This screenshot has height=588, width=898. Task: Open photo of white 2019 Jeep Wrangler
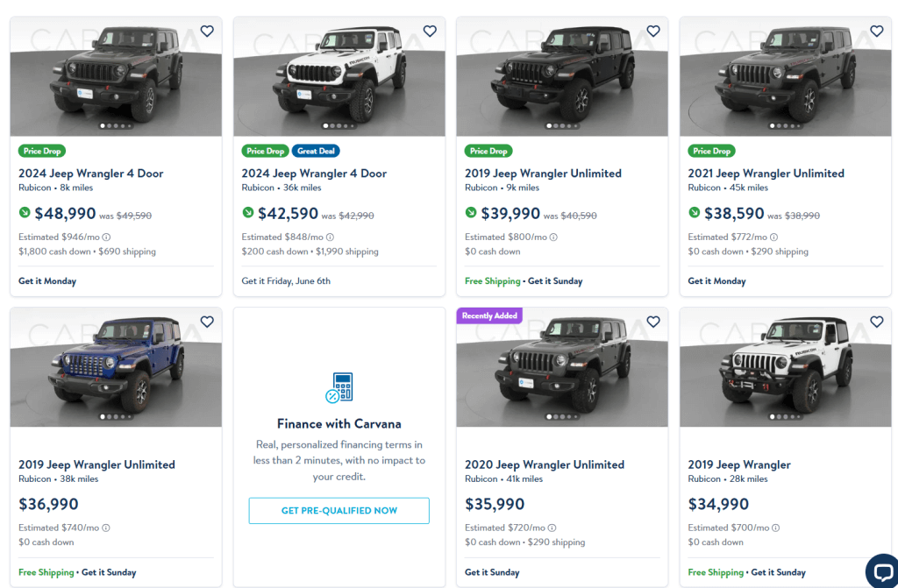click(785, 367)
